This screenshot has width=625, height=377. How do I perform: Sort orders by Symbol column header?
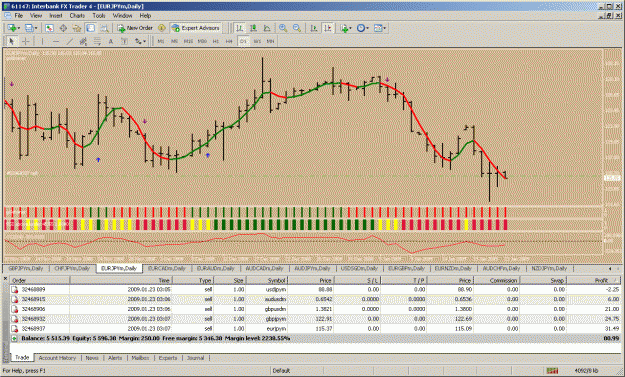tap(267, 281)
